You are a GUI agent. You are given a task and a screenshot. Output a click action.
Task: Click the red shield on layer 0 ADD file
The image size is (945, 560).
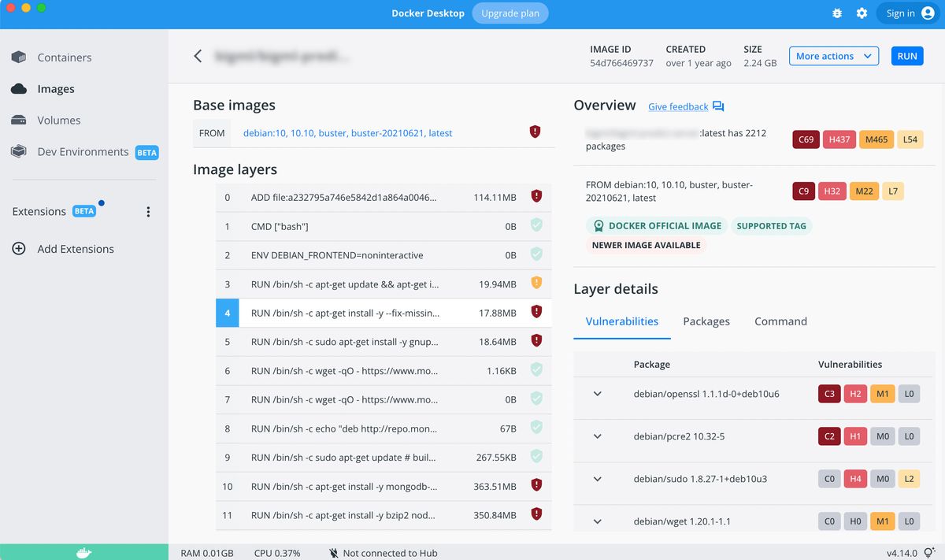536,196
